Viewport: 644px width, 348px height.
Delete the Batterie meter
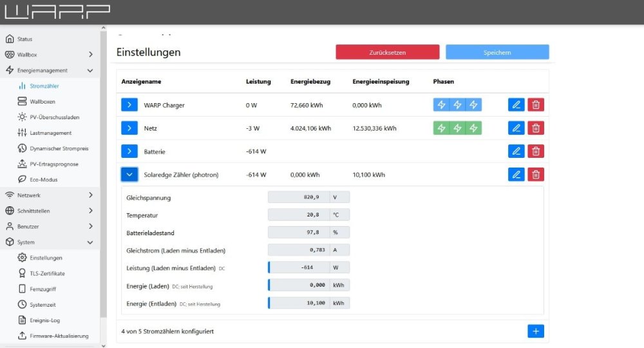coord(536,151)
